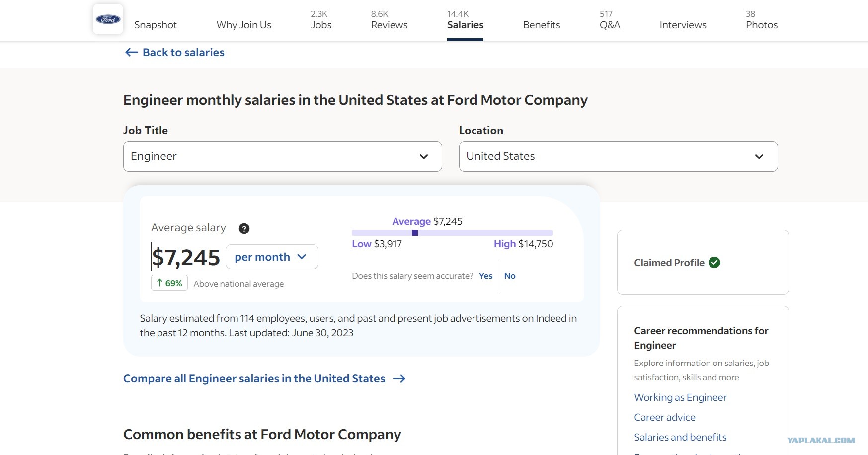Viewport: 868px width, 455px height.
Task: Open the Career advice link
Action: tap(665, 417)
